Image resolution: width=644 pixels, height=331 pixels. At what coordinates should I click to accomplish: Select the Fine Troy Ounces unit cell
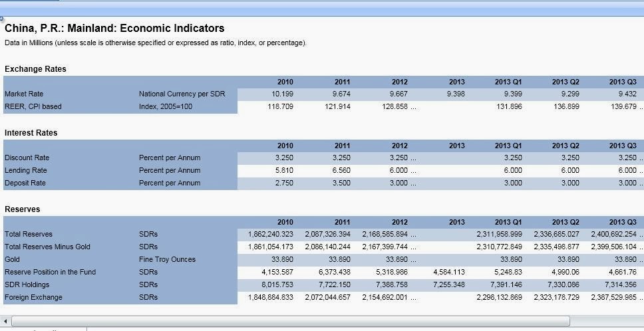167,260
